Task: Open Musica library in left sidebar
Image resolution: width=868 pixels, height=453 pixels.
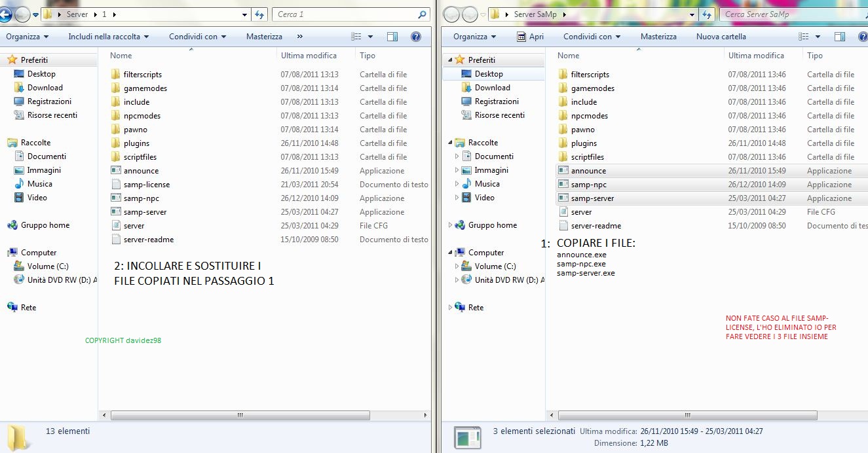Action: coord(40,184)
